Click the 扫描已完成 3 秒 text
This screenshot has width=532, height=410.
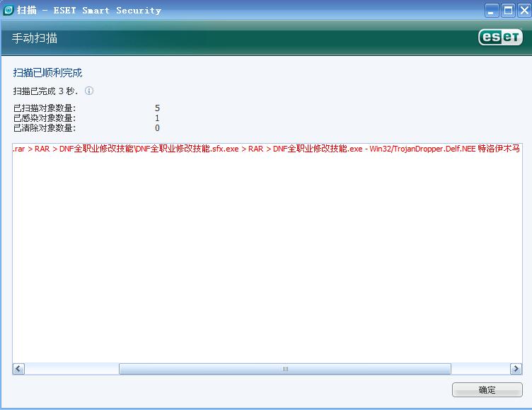click(x=45, y=91)
